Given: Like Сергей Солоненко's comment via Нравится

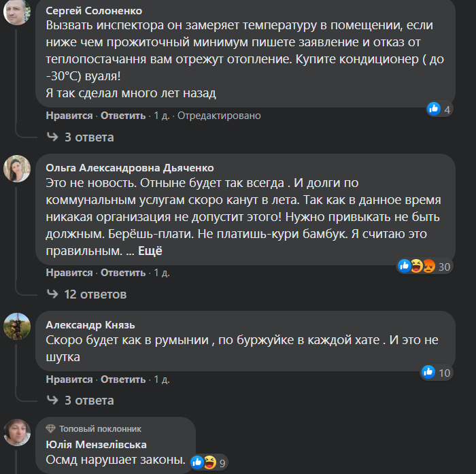Looking at the screenshot, I should pyautogui.click(x=69, y=116).
